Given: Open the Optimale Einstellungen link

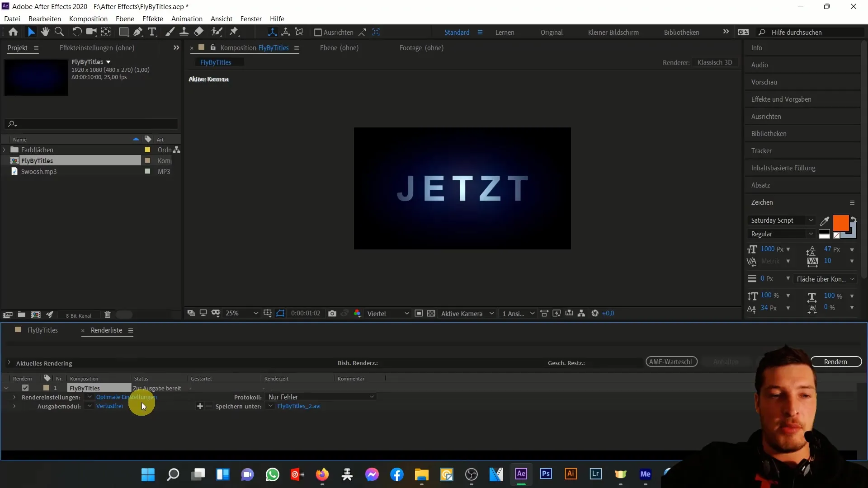Looking at the screenshot, I should click(x=126, y=397).
